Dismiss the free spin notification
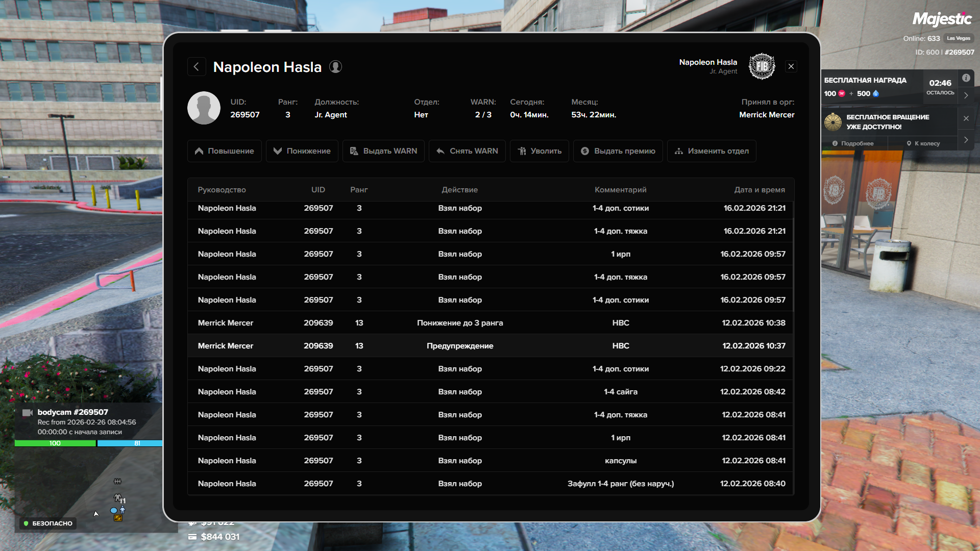The height and width of the screenshot is (551, 980). point(966,118)
